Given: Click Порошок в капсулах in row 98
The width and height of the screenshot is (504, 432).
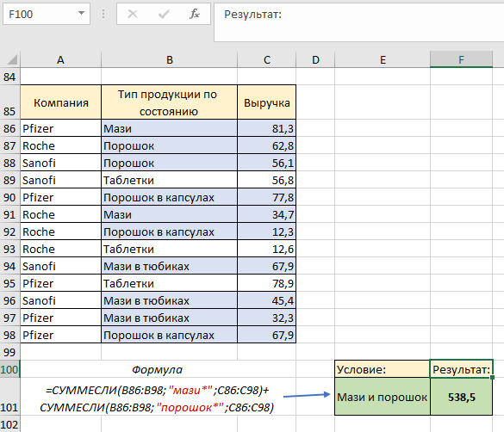Looking at the screenshot, I should coord(170,335).
